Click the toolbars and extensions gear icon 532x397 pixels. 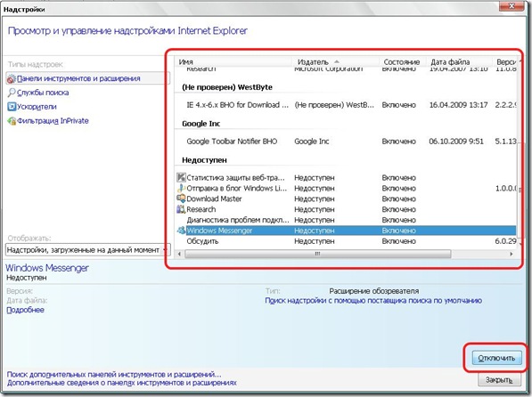tap(12, 79)
